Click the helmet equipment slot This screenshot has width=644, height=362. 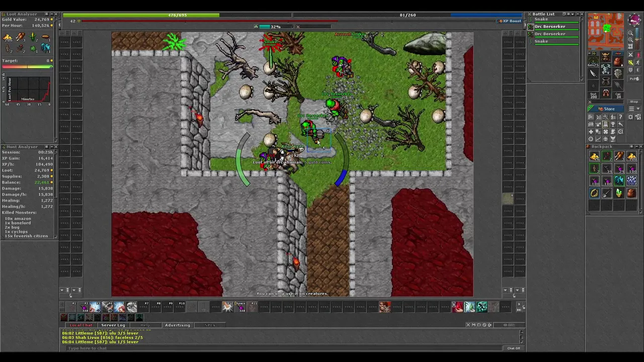pos(606,57)
